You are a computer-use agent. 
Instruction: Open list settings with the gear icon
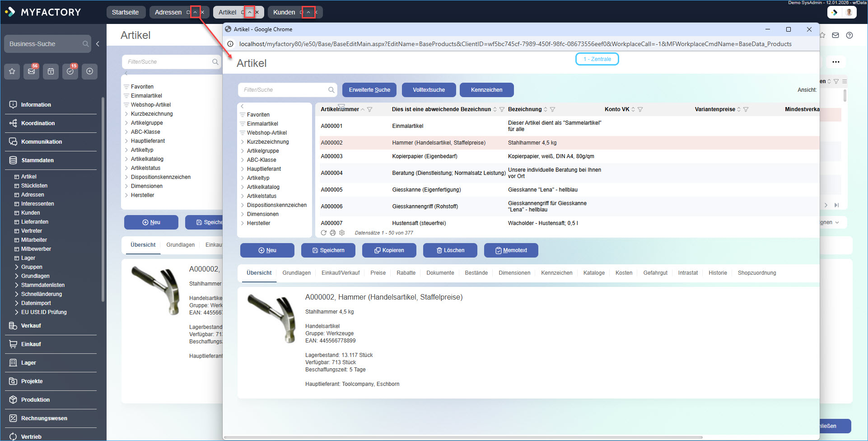(342, 233)
